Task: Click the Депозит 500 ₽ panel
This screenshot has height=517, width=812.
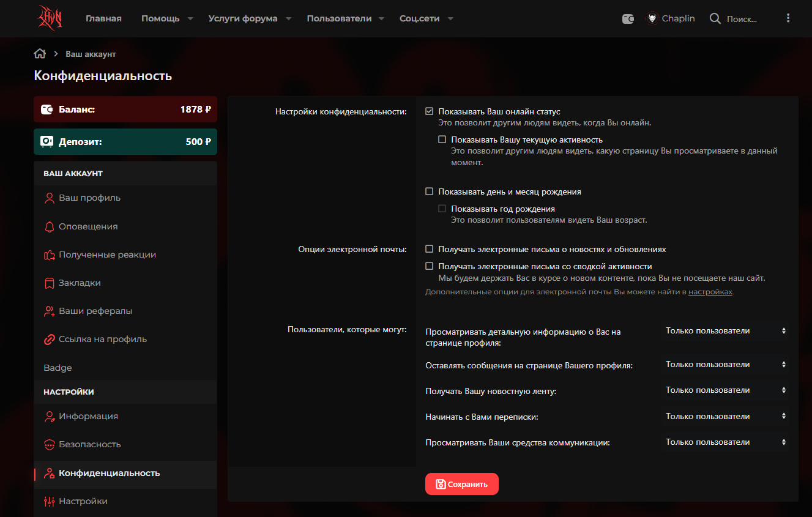Action: pyautogui.click(x=125, y=142)
